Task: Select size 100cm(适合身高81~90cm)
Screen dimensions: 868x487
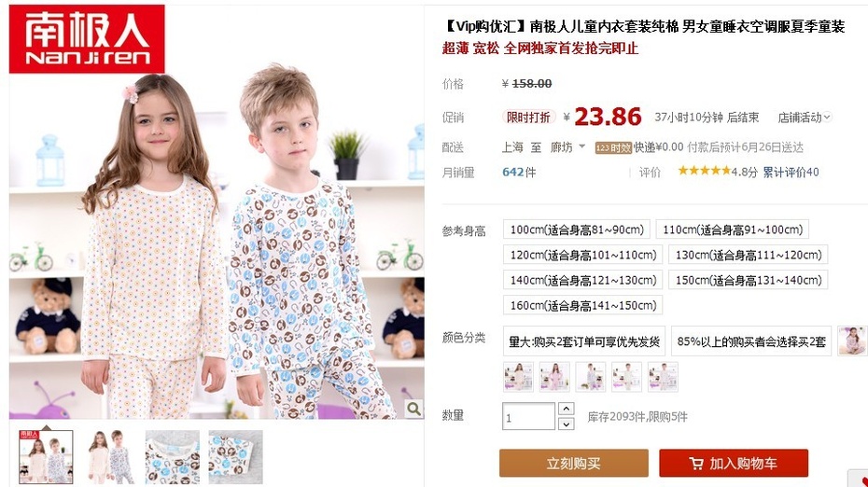Action: (577, 230)
